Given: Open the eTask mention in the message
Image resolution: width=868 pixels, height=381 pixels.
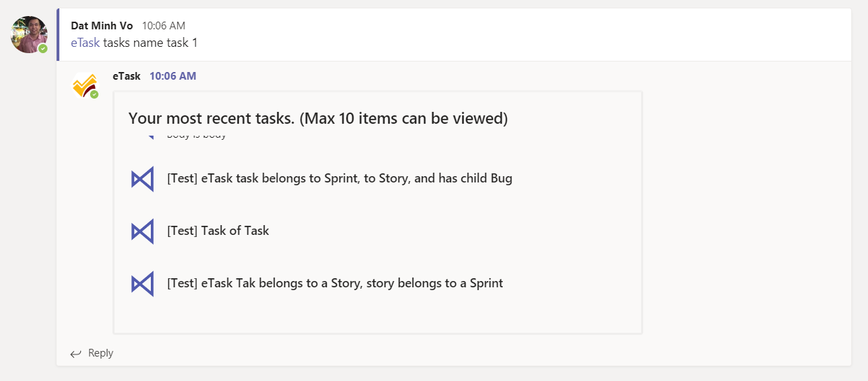Looking at the screenshot, I should pyautogui.click(x=85, y=43).
